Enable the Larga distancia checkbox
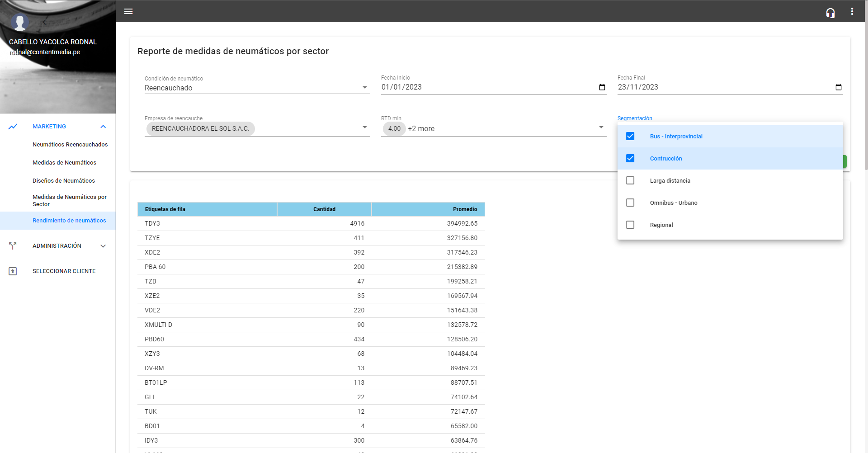 point(630,180)
